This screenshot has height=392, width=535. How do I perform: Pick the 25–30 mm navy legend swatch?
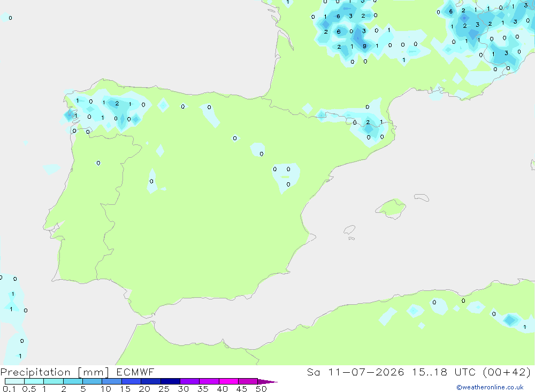170,381
